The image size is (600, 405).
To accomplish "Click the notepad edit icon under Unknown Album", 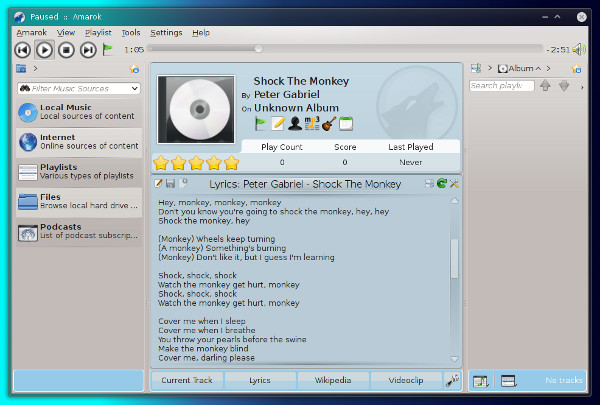I will (278, 124).
